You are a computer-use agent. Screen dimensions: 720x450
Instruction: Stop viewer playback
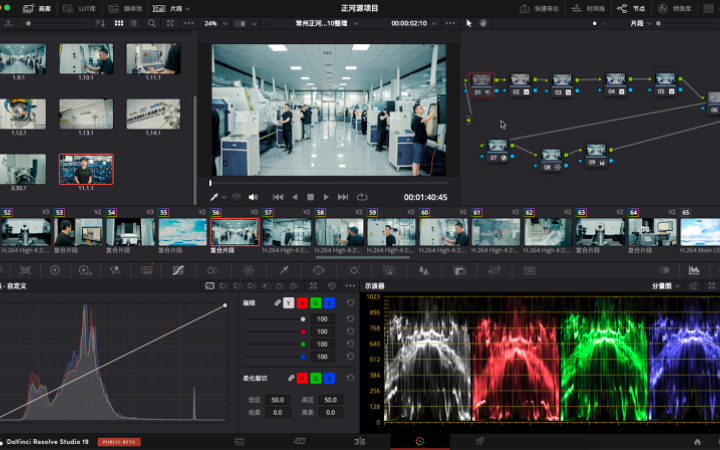tap(310, 197)
